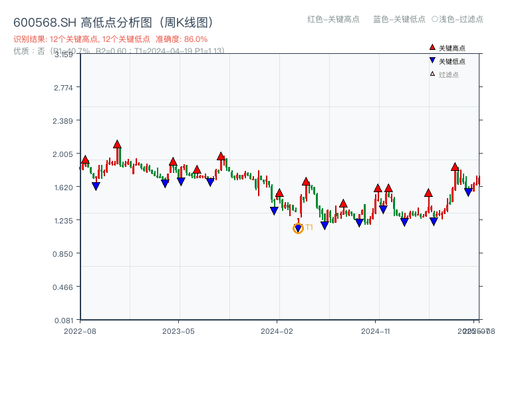Click the 1.620 y-axis label
The width and height of the screenshot is (532, 399).
[x=63, y=188]
